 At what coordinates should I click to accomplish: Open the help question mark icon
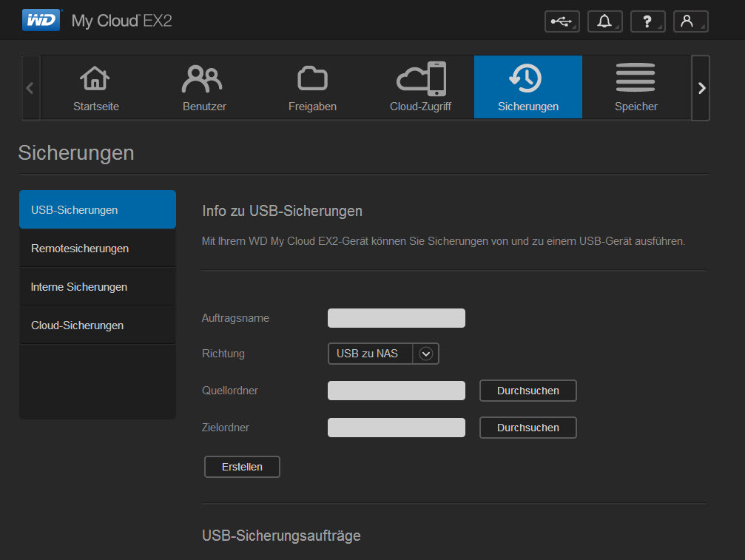tap(647, 21)
